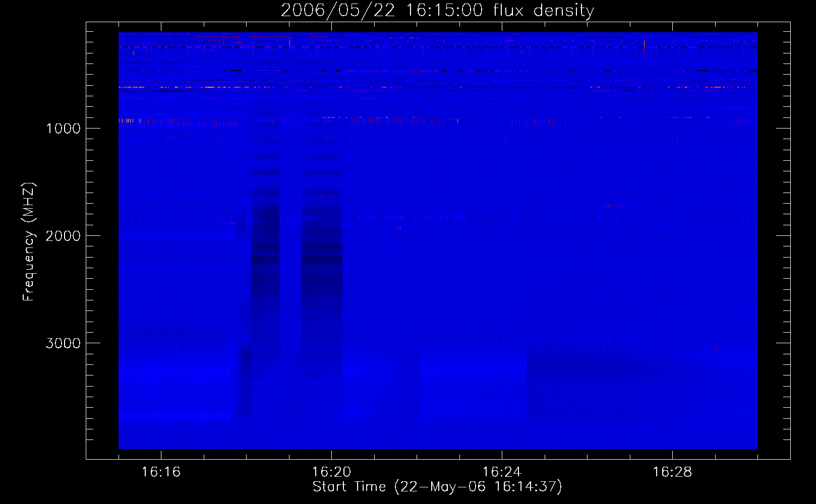816x504 pixels.
Task: Click the plot title '2006/05/22 16:15:00 flux density'
Action: pyautogui.click(x=437, y=10)
